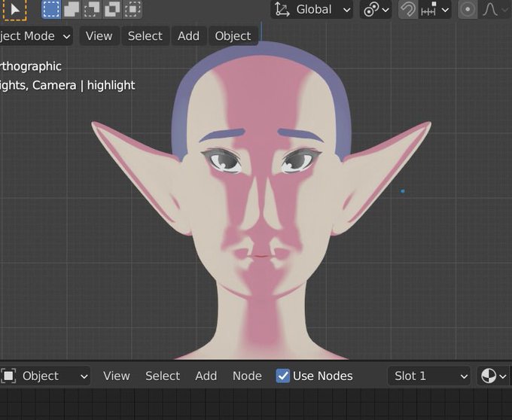Open the shader type Object dropdown
The image size is (512, 420).
[x=45, y=376]
